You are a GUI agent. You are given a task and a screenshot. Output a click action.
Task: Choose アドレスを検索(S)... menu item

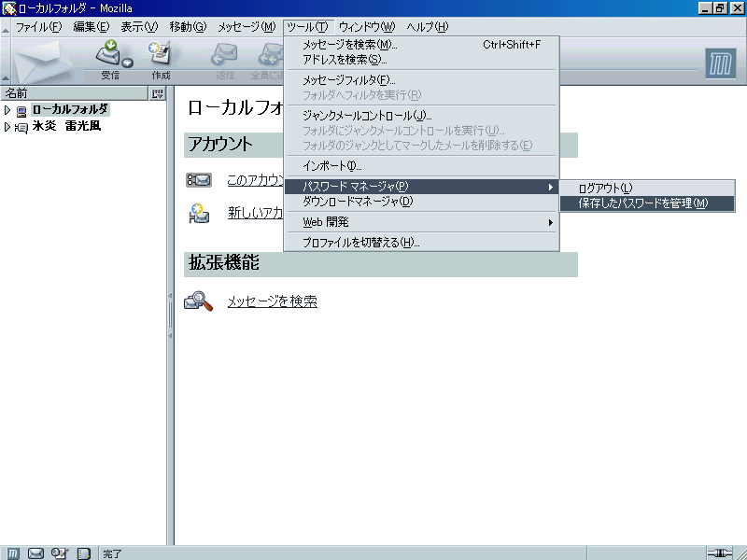coord(422,60)
